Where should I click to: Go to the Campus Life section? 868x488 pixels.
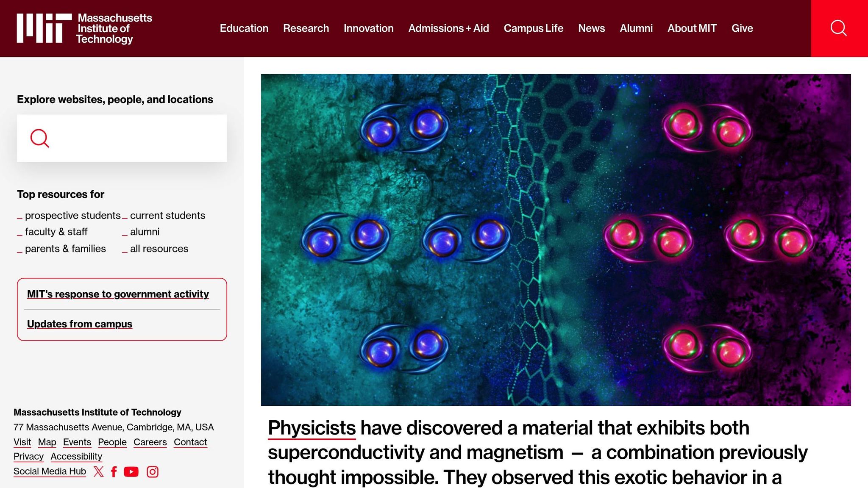click(x=533, y=28)
